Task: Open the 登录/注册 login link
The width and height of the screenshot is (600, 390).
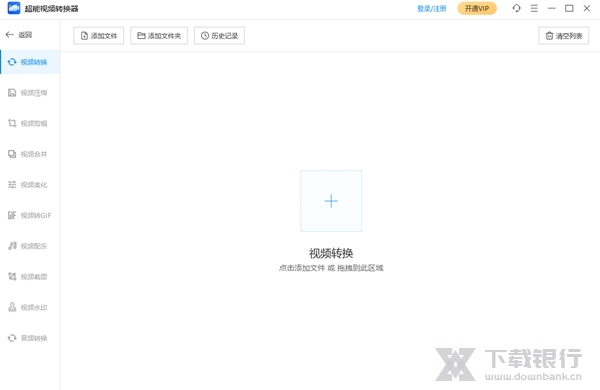Action: 432,8
